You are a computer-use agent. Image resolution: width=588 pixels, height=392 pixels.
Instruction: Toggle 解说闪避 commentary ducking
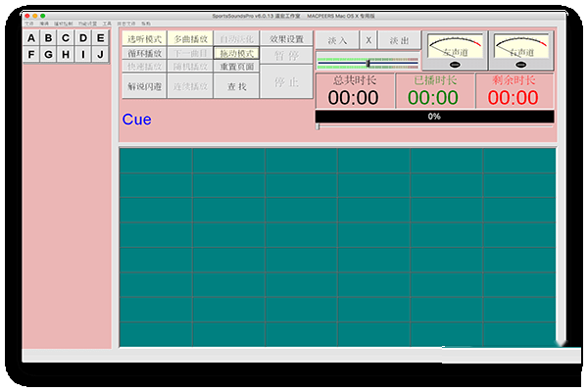click(144, 86)
